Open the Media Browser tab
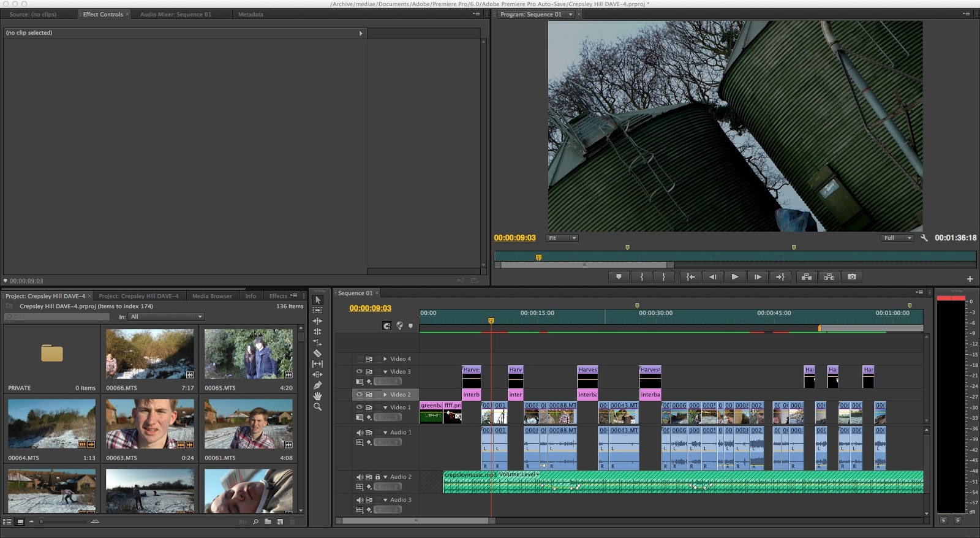This screenshot has width=980, height=538. click(x=212, y=296)
